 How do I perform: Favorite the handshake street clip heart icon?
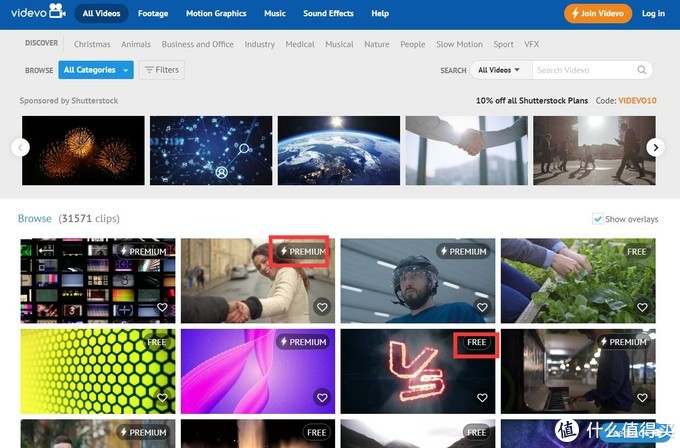click(322, 308)
